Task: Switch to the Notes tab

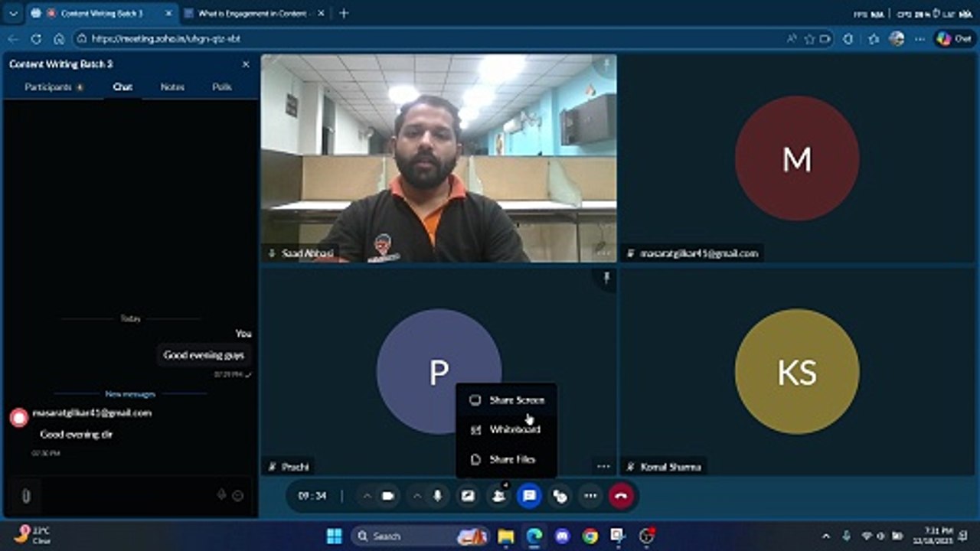Action: coord(172,87)
